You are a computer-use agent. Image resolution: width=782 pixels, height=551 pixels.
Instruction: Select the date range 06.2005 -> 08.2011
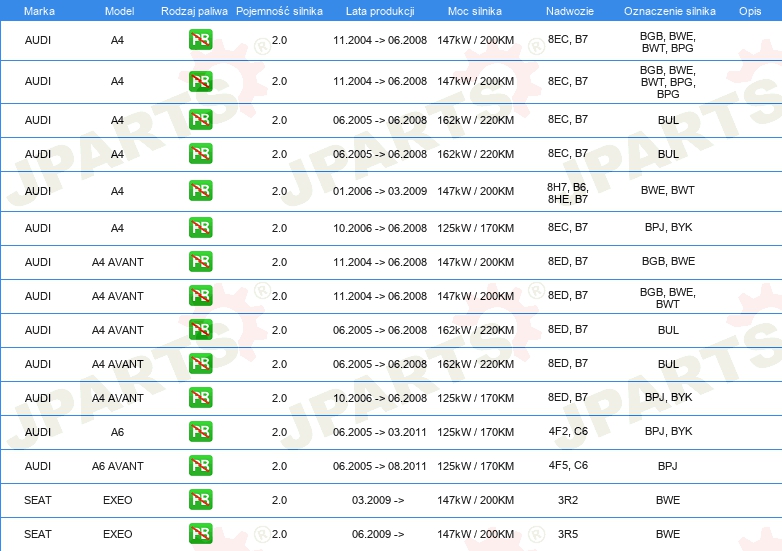[380, 466]
